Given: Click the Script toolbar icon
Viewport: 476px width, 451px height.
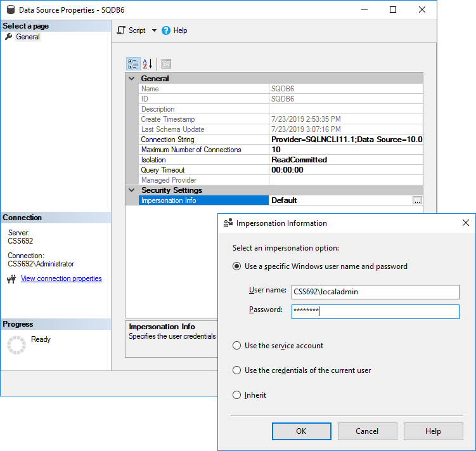Looking at the screenshot, I should pos(122,30).
